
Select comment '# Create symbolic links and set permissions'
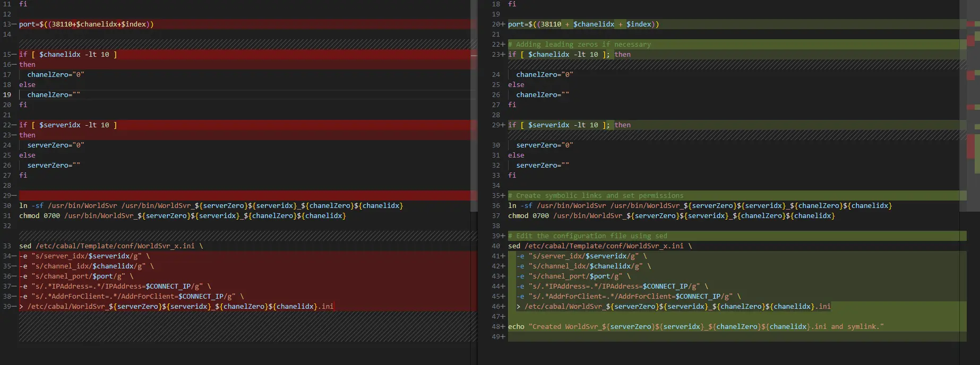pos(596,195)
